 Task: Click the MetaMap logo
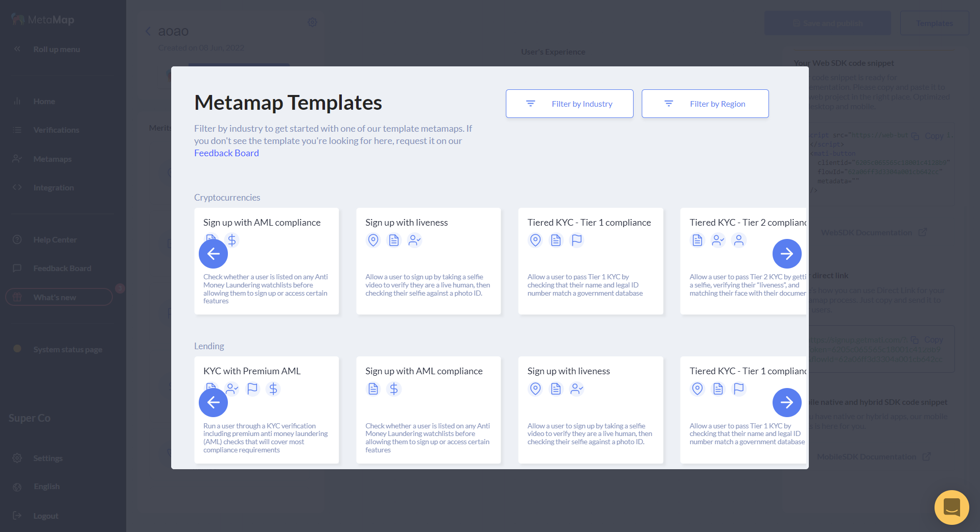point(42,20)
